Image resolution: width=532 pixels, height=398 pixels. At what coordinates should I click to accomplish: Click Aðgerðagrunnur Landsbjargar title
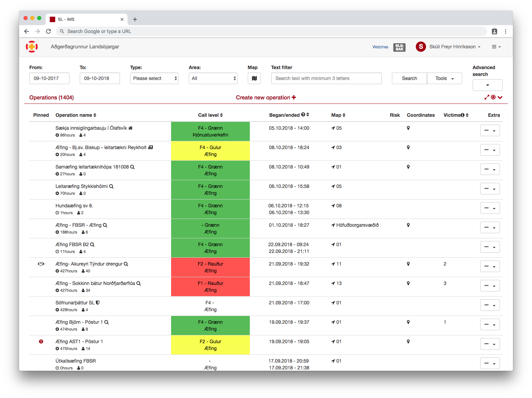pyautogui.click(x=85, y=47)
